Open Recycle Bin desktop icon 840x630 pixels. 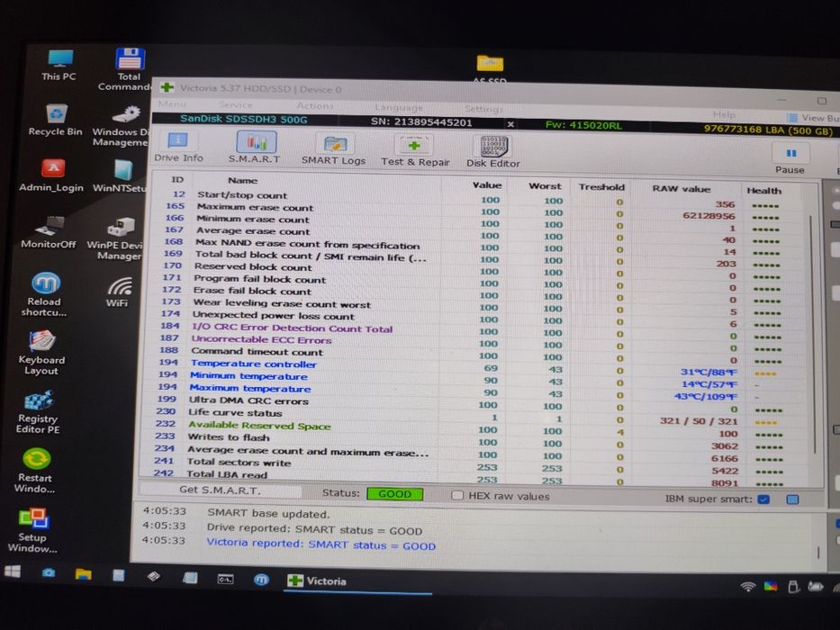[56, 120]
